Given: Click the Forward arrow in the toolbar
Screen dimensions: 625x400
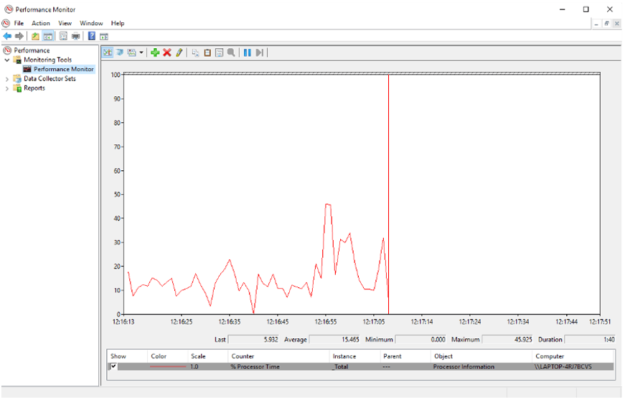Looking at the screenshot, I should click(19, 36).
